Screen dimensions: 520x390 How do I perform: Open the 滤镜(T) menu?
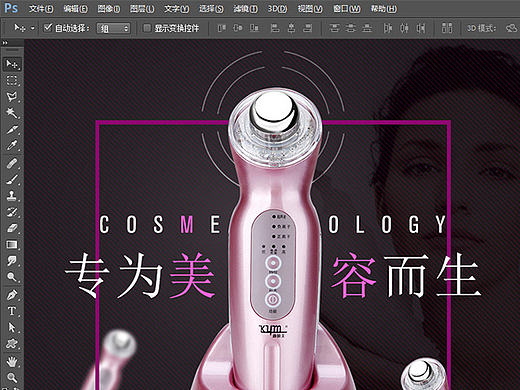(x=245, y=8)
